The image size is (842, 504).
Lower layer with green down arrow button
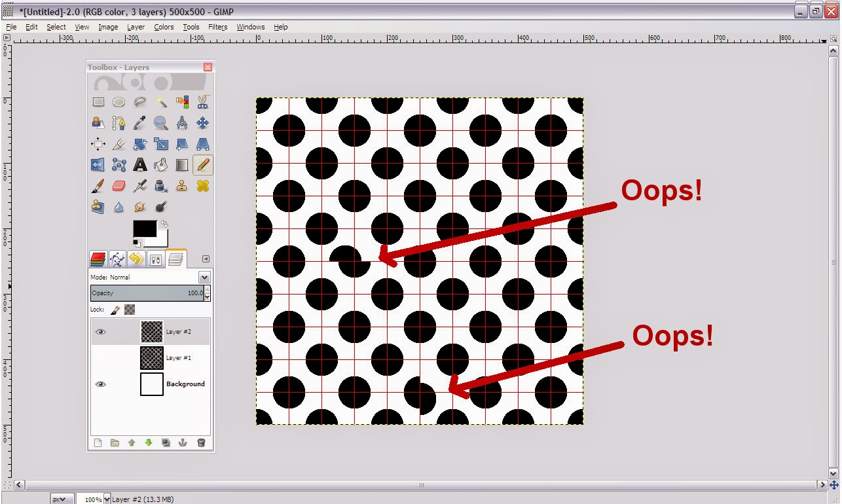(149, 443)
